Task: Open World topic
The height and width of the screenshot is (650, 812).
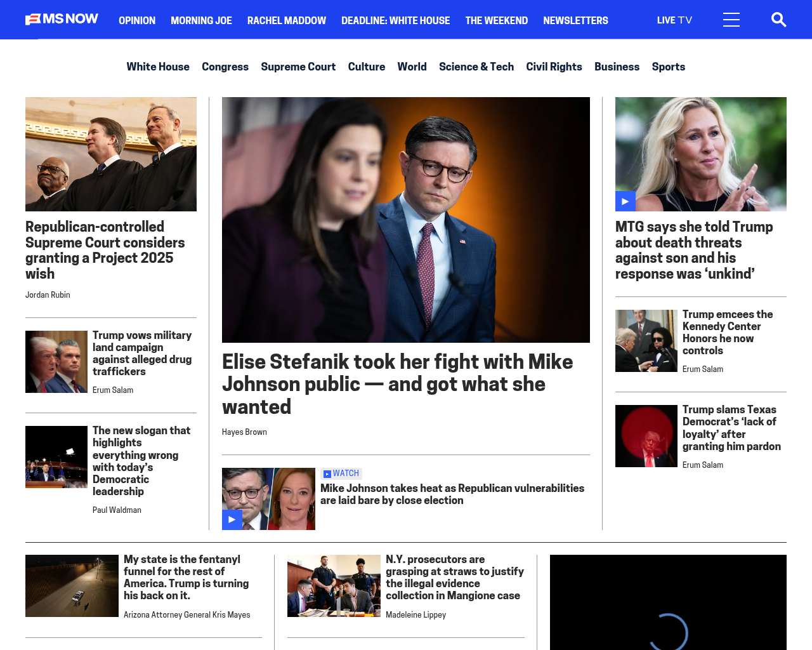Action: (412, 67)
